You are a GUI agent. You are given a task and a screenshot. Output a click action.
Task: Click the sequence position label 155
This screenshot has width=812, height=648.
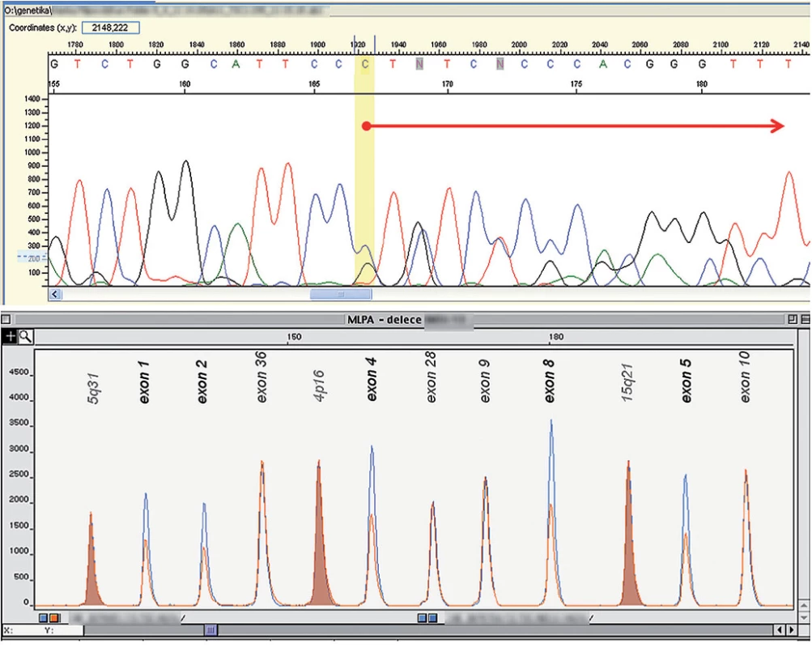pyautogui.click(x=54, y=84)
